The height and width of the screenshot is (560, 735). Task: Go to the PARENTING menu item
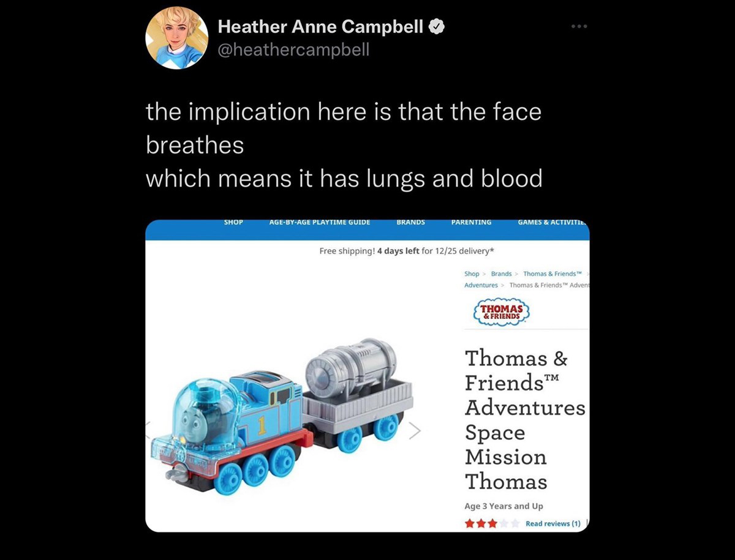pos(471,222)
